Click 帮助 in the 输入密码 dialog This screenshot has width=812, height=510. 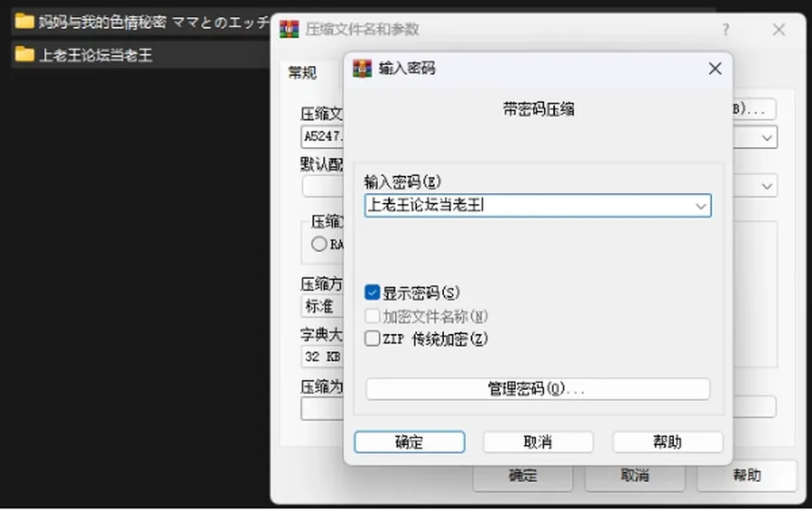[667, 442]
